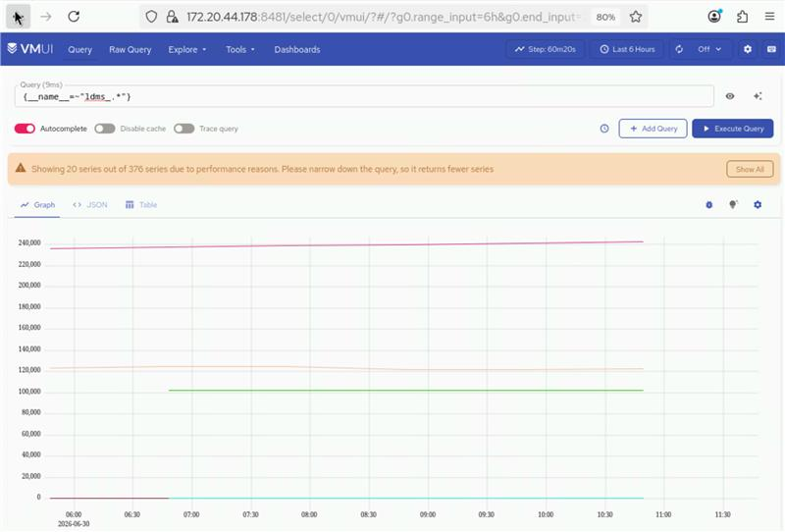Open the Firefox account icon

715,17
